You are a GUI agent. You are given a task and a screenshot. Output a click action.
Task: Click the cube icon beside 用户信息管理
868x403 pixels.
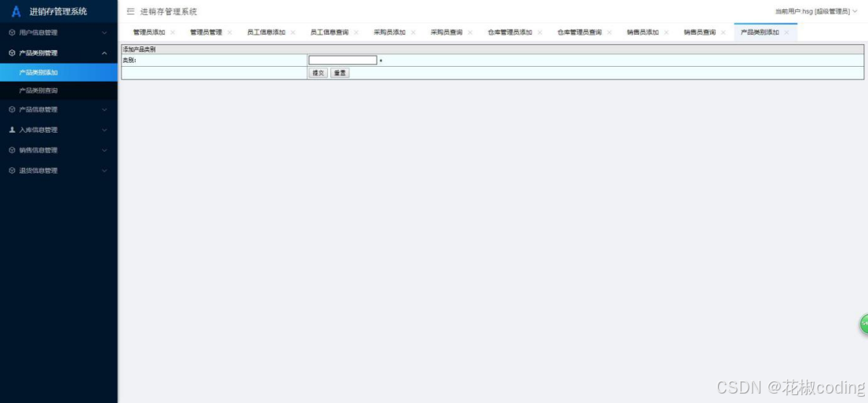tap(13, 33)
